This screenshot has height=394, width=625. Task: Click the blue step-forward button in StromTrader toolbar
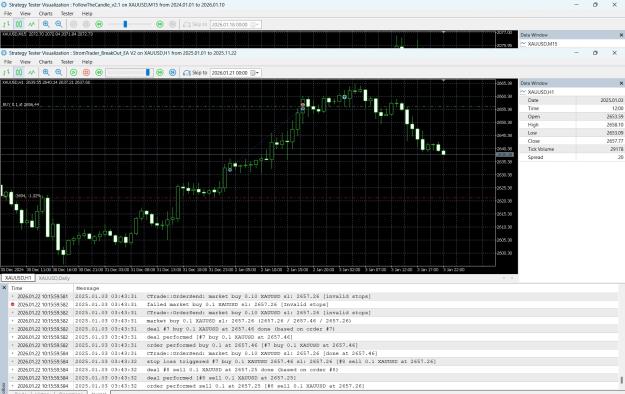coord(173,73)
